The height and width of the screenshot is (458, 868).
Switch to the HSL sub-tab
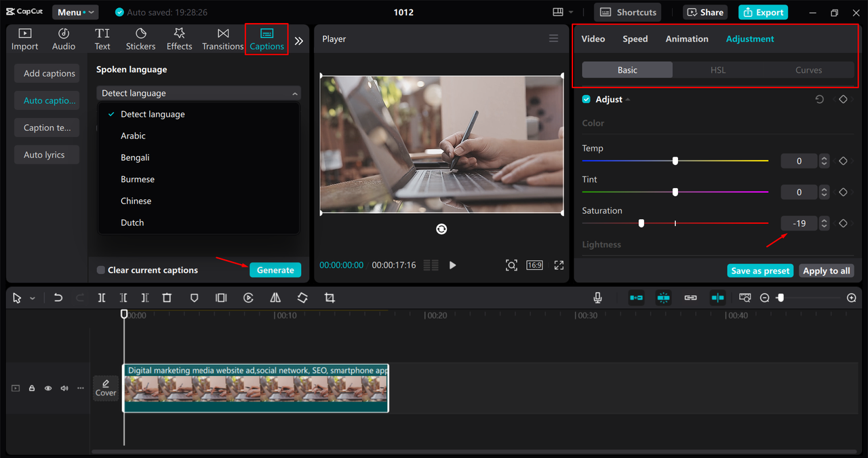718,70
